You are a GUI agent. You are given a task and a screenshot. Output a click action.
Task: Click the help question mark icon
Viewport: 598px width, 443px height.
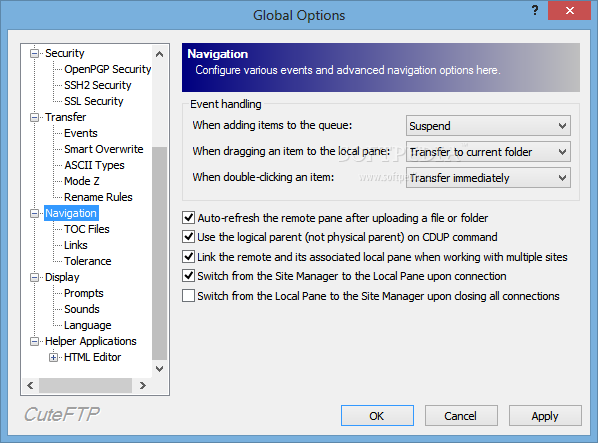coord(535,10)
